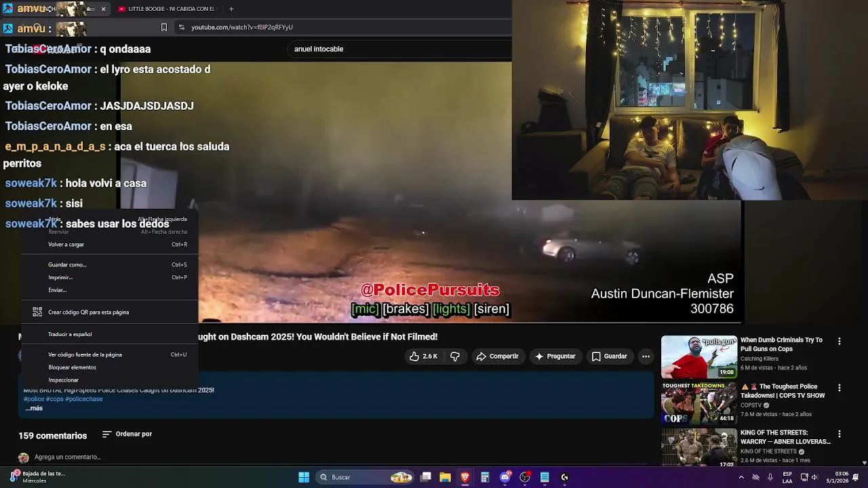The image size is (868, 488).
Task: Switch to 'LITTLE BOOGIE - NI CABIDA' tab
Action: [x=166, y=9]
